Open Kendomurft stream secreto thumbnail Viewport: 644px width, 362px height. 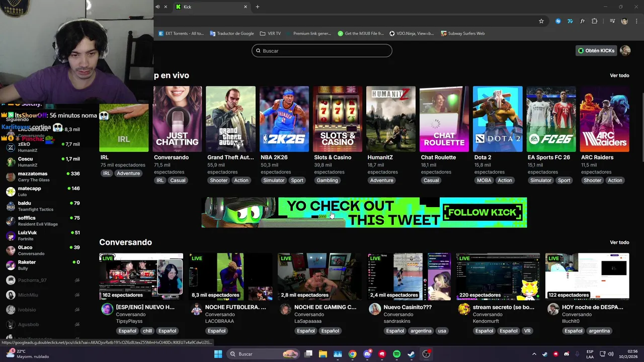click(x=498, y=276)
